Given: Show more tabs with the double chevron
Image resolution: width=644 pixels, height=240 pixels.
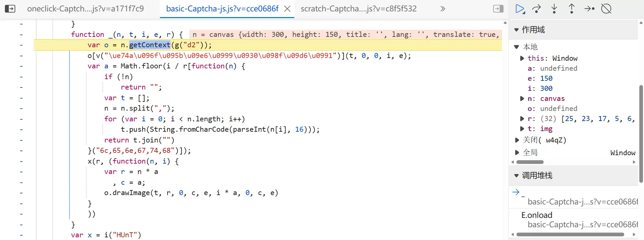Looking at the screenshot, I should [443, 9].
